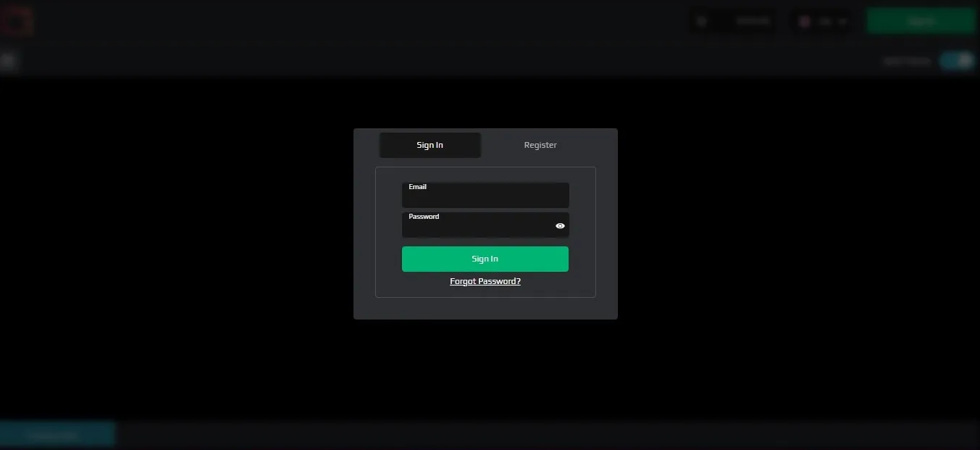Focus the Email input field

click(x=485, y=196)
